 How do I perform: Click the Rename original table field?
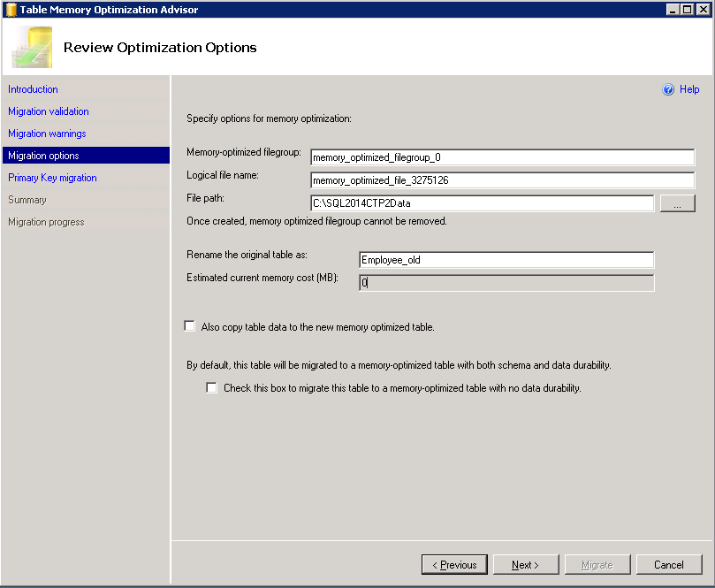[x=506, y=260]
